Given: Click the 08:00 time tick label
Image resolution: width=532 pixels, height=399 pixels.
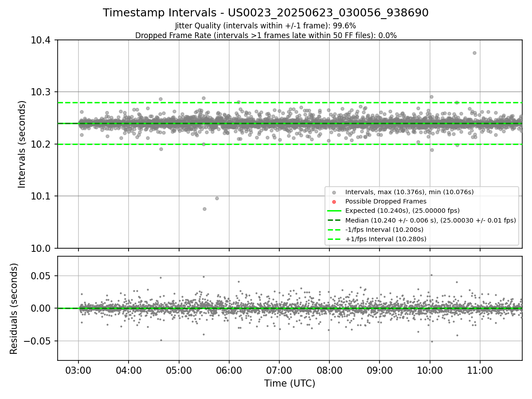Looking at the screenshot, I should (329, 370).
